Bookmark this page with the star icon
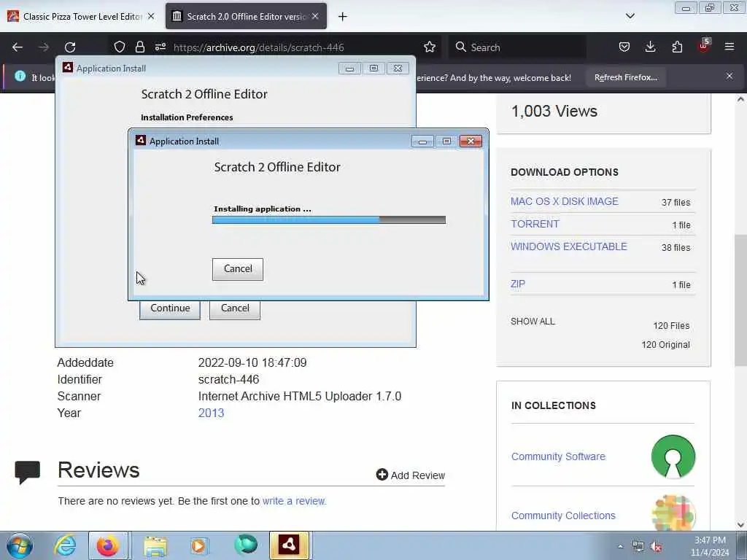This screenshot has width=747, height=560. click(430, 47)
